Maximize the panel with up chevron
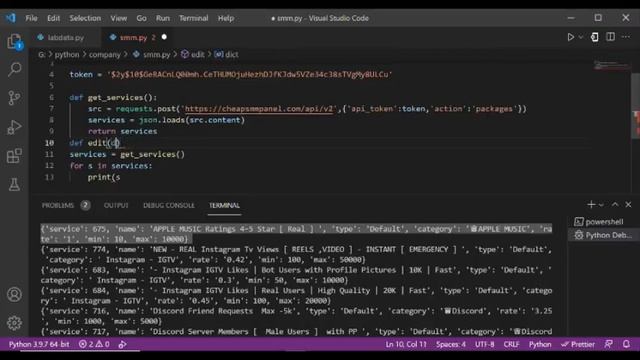 (x=615, y=204)
